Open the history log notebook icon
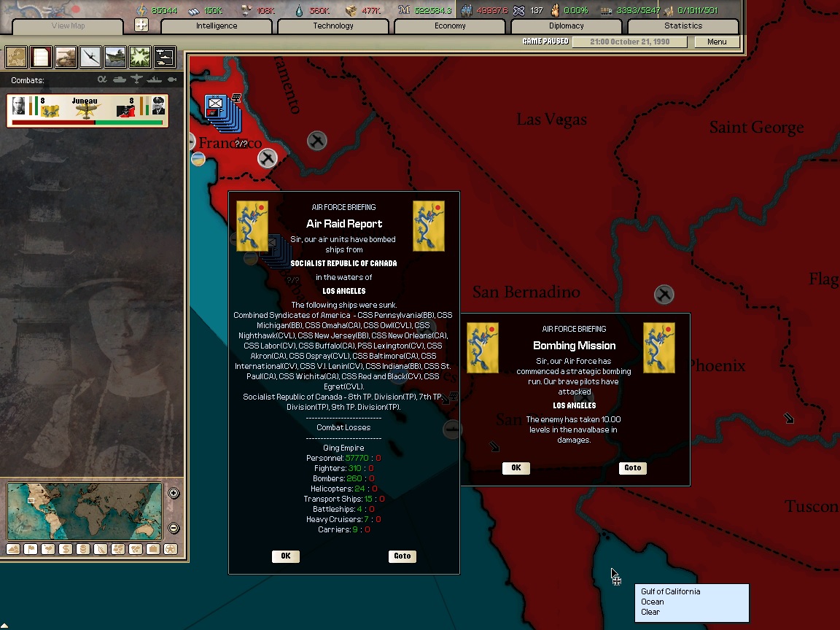The height and width of the screenshot is (630, 840). tap(41, 57)
